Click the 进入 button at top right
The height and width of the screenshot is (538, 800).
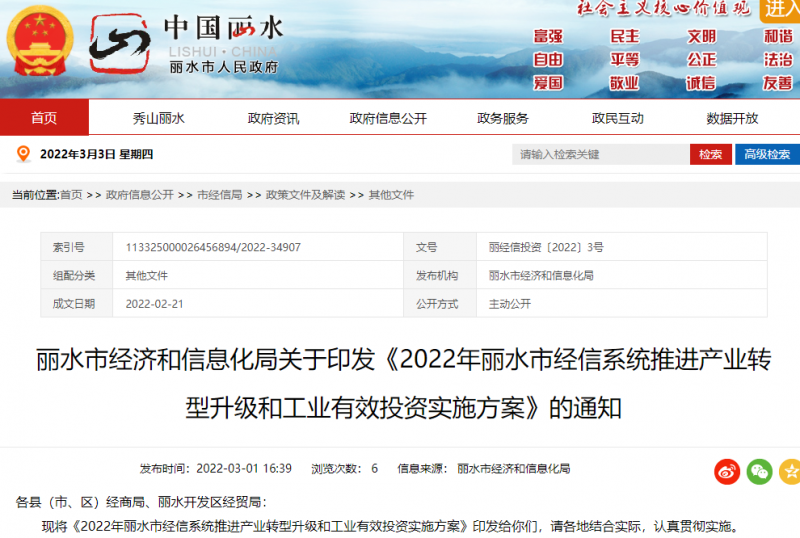[x=780, y=9]
